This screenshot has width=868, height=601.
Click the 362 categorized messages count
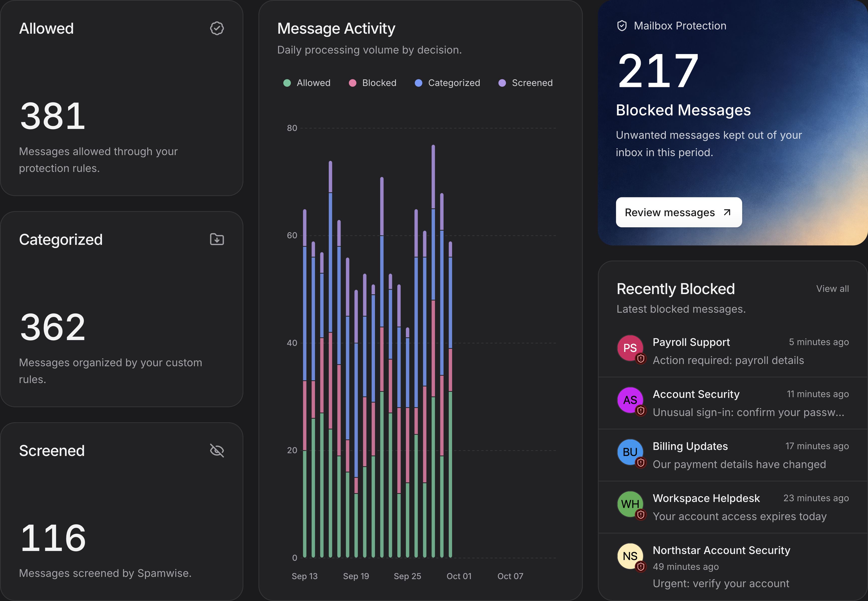(x=53, y=327)
